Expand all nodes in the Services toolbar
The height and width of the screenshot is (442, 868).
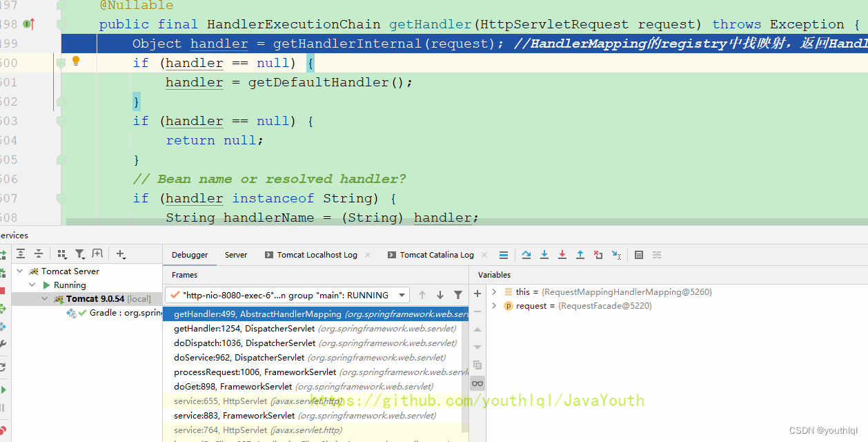21,254
